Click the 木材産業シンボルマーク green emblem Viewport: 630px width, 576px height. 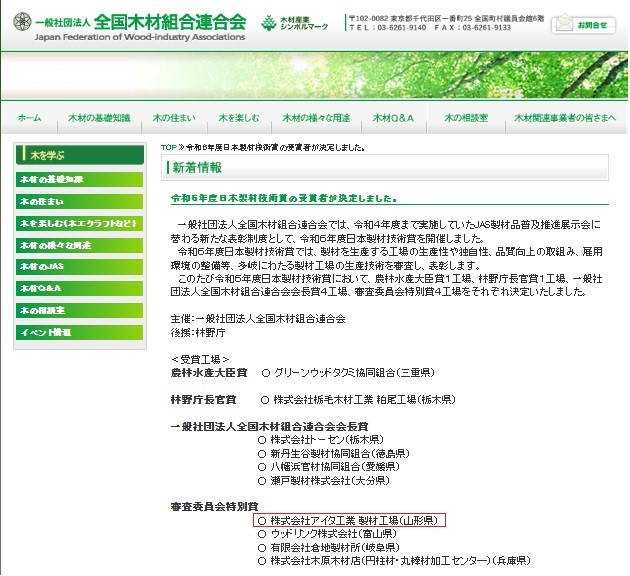pyautogui.click(x=268, y=23)
